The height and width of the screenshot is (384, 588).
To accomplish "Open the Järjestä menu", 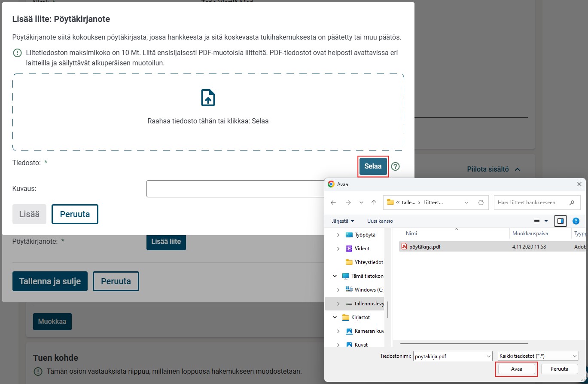I will 343,221.
